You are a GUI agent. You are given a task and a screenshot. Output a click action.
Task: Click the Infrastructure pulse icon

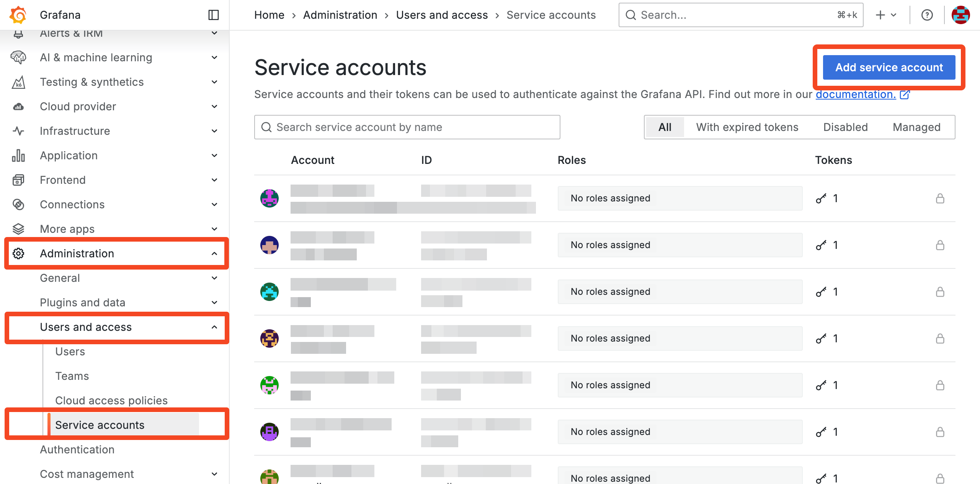point(18,131)
